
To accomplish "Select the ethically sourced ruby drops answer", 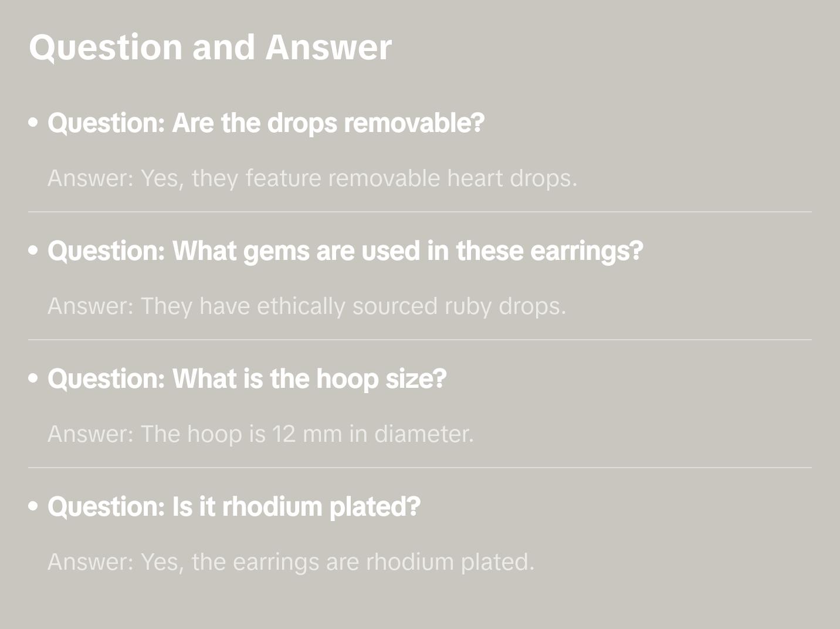I will click(x=307, y=306).
